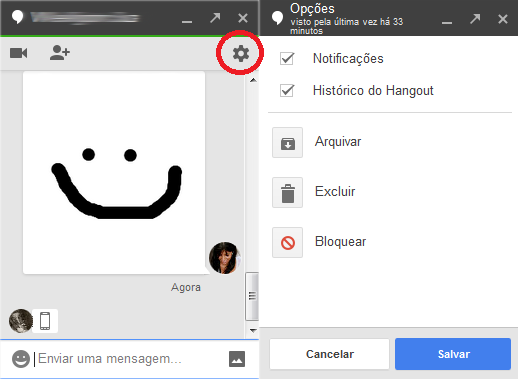518x379 pixels.
Task: Click the Arquivar label
Action: coord(338,142)
